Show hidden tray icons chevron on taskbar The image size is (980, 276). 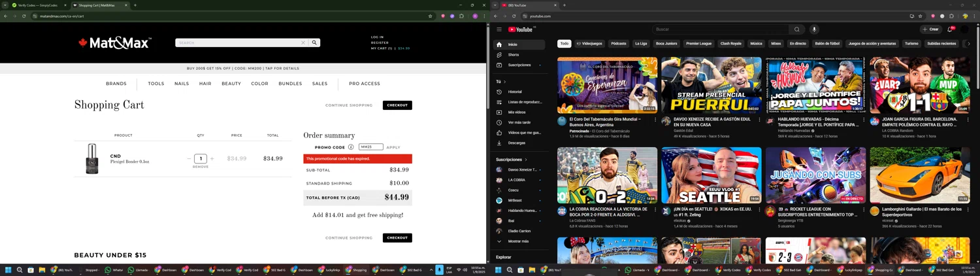[x=431, y=270]
